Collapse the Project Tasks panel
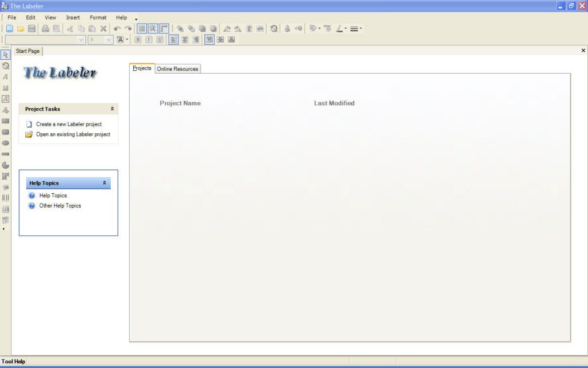This screenshot has width=588, height=368. tap(112, 109)
